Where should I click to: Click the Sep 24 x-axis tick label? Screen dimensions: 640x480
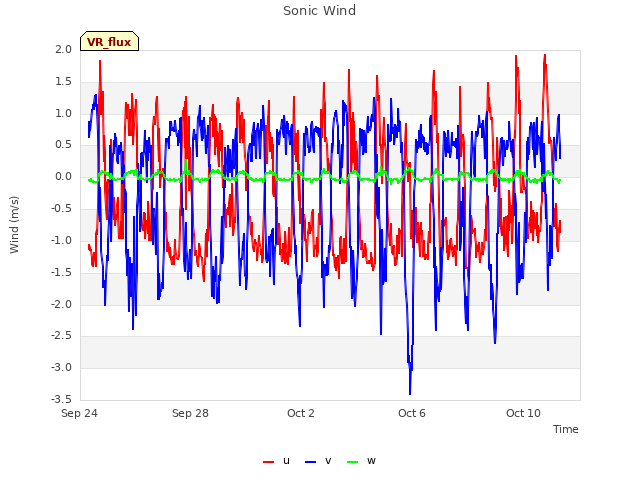pyautogui.click(x=79, y=413)
